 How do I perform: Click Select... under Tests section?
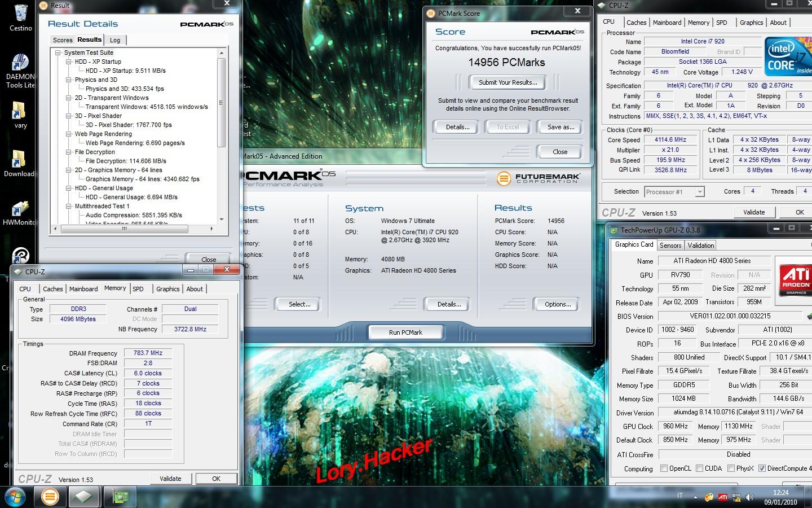click(x=299, y=304)
